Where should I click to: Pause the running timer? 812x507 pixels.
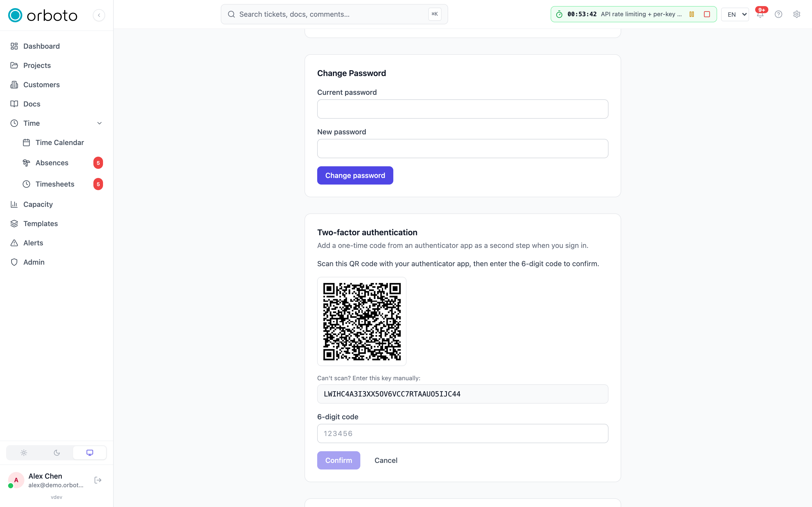coord(691,14)
